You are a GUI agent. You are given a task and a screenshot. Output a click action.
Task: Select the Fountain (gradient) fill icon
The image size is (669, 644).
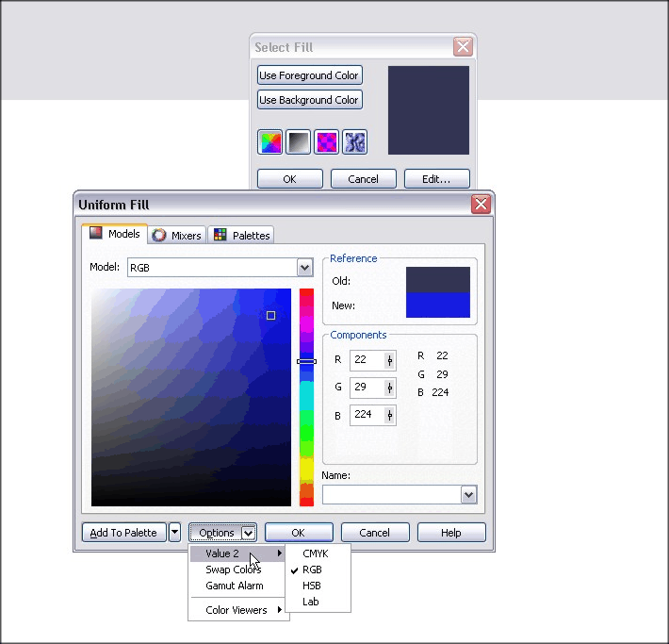point(298,142)
